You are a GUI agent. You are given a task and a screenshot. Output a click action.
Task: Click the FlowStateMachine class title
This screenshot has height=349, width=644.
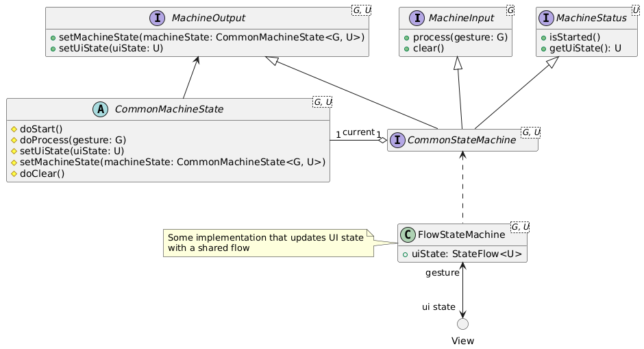(462, 234)
